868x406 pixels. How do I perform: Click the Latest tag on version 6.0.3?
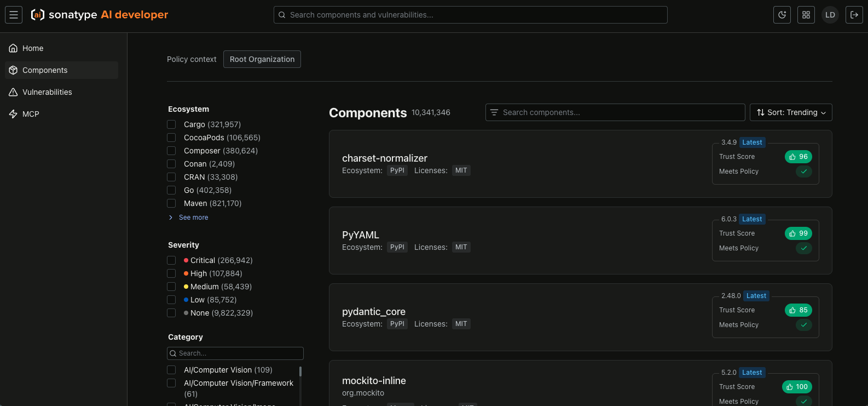[752, 219]
